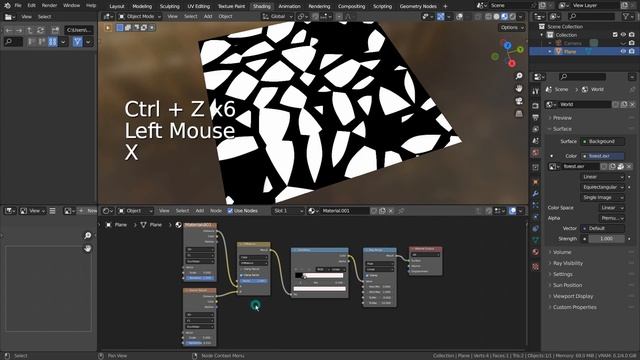Open the Object Mode dropdown

[x=140, y=16]
